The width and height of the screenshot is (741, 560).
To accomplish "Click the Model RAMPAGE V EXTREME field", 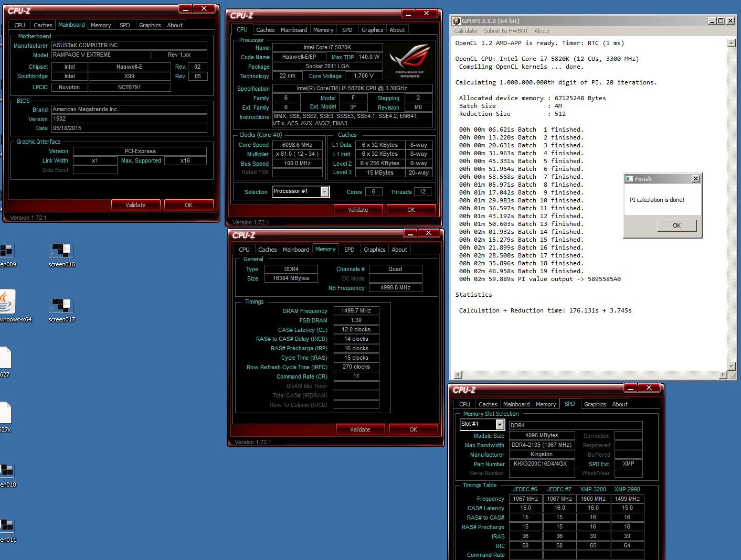I will 101,55.
